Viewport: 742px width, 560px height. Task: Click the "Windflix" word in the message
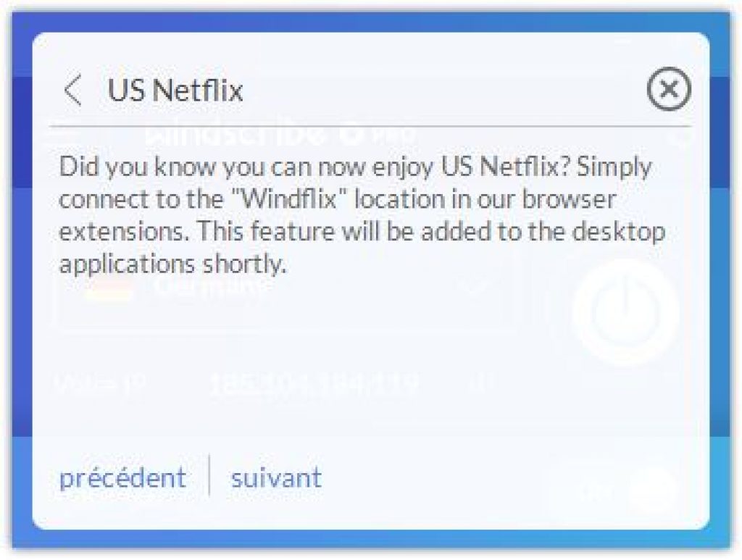290,199
